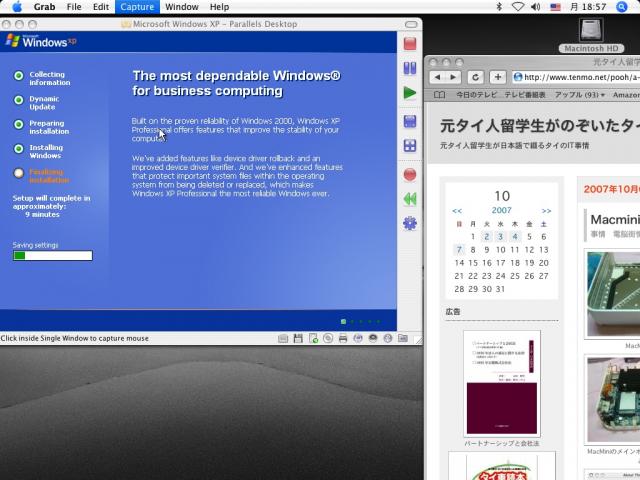Open Safari bookmarks book icon

pos(439,95)
